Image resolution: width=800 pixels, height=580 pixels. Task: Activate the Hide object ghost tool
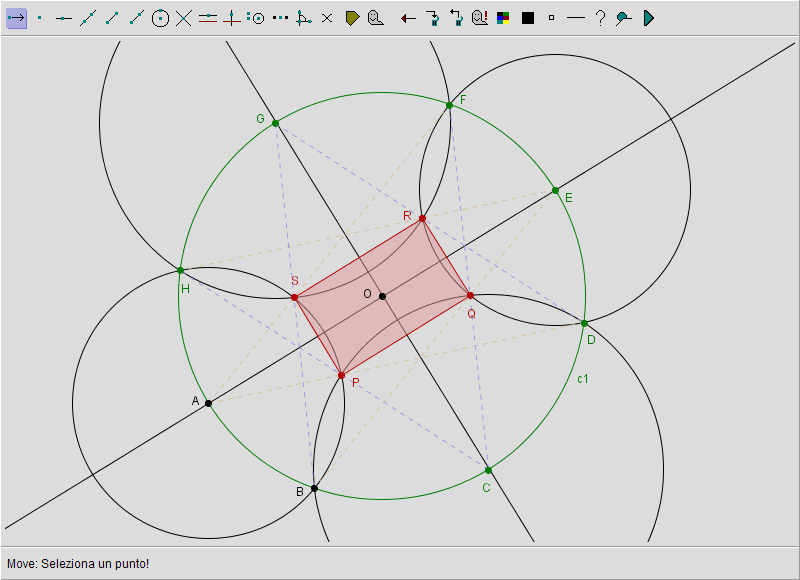pos(376,18)
